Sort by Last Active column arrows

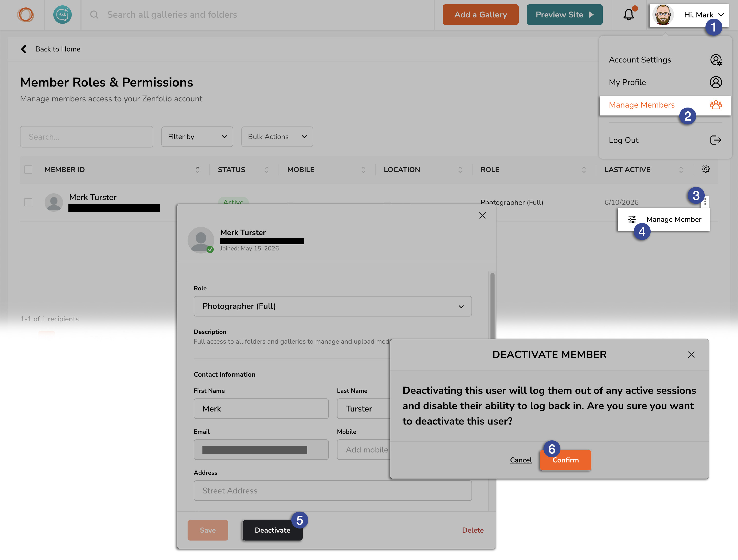681,170
